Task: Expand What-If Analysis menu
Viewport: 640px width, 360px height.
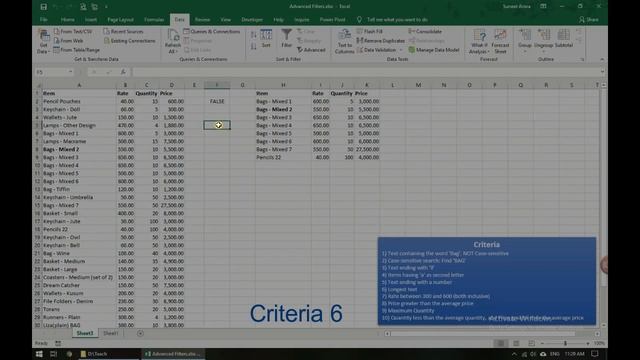Action: click(x=479, y=42)
